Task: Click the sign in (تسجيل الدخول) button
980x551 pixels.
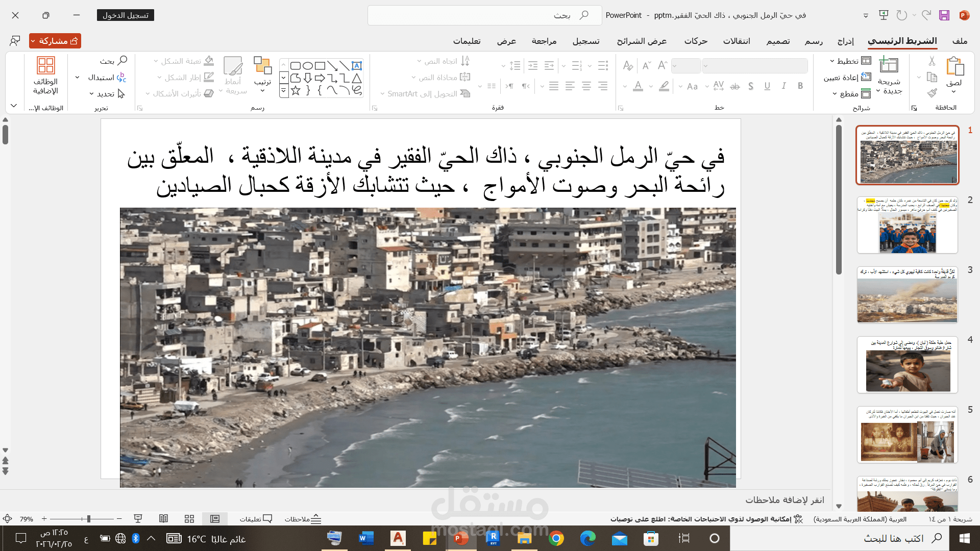Action: 125,15
